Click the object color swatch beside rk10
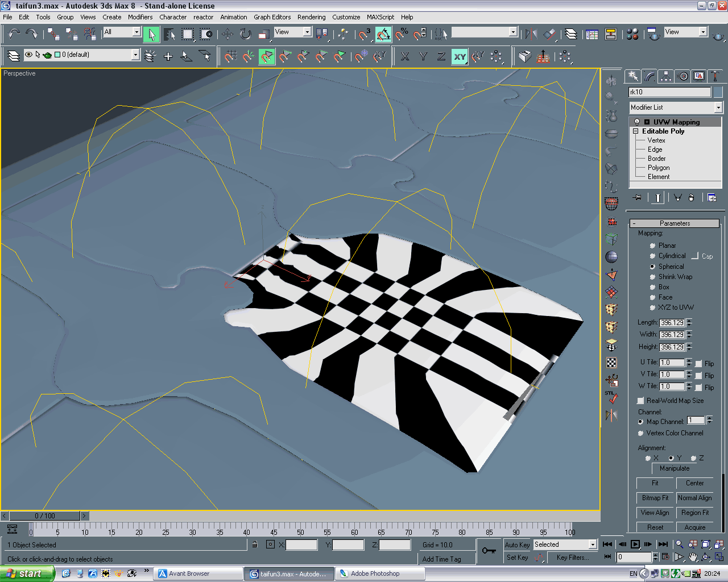 [x=718, y=92]
